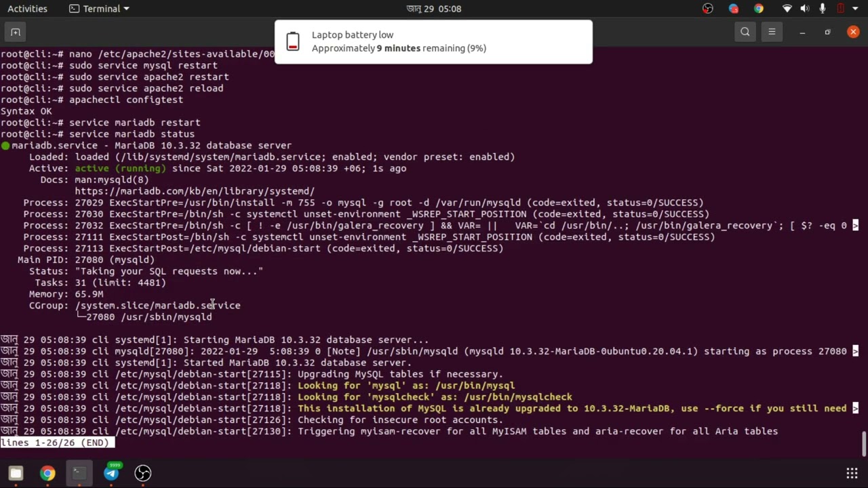Open the Terminal app menu dropdown
This screenshot has height=488, width=868.
99,9
